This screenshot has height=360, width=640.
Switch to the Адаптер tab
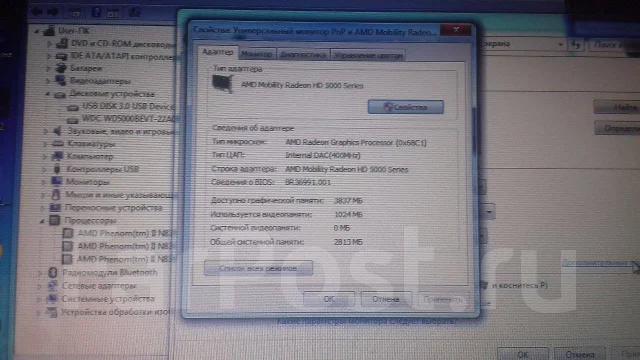tap(218, 52)
